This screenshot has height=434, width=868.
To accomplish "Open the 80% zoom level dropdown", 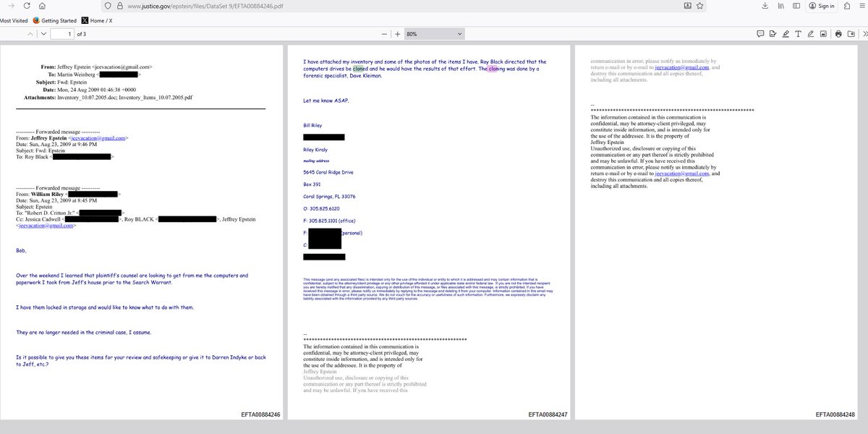I will (433, 34).
